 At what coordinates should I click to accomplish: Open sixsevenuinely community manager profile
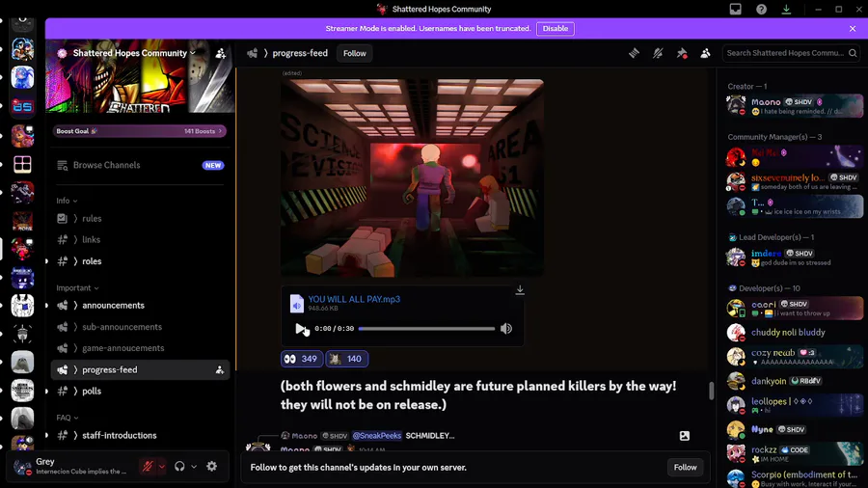click(x=794, y=181)
